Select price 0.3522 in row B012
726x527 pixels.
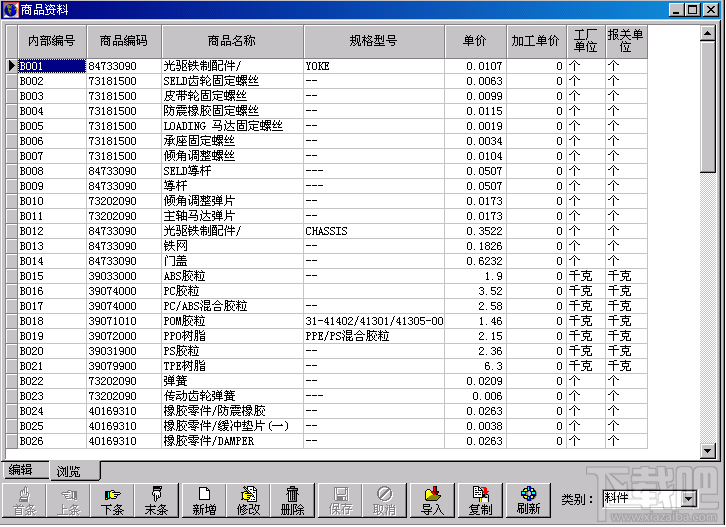click(475, 231)
